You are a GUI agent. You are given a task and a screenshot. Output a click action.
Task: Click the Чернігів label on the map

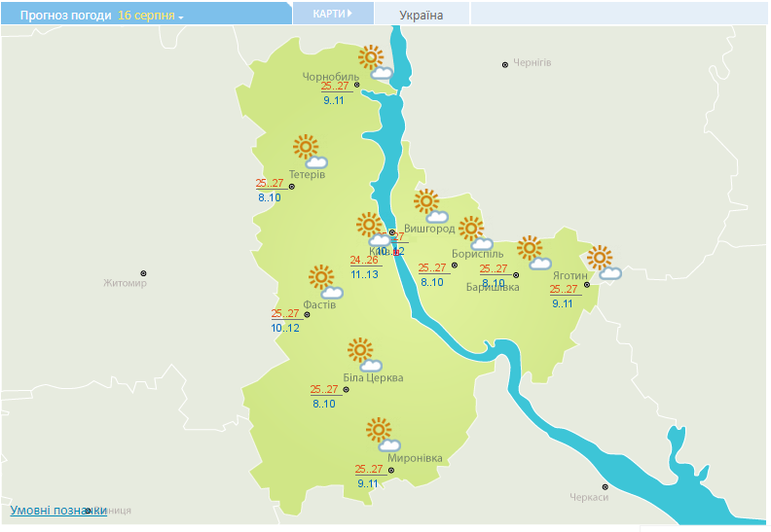coord(532,62)
